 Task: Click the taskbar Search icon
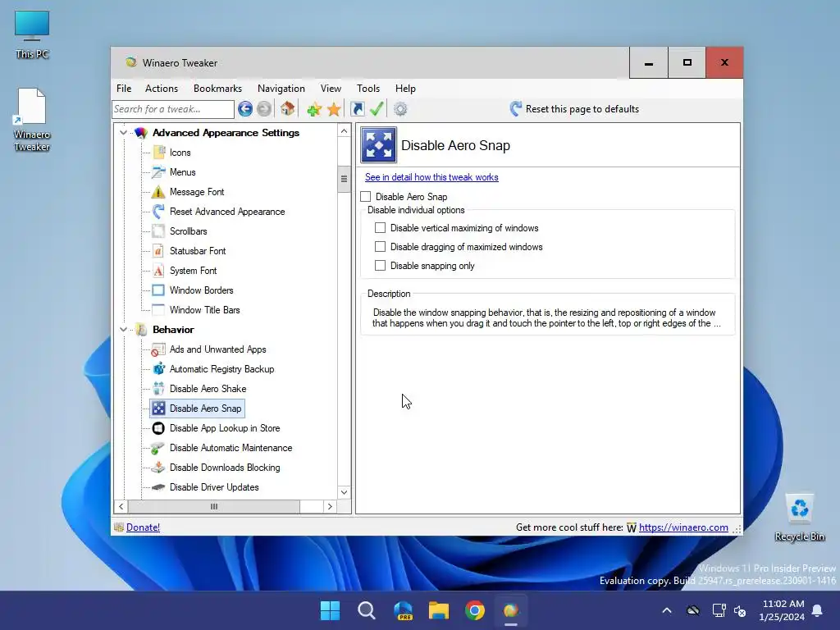coord(367,610)
